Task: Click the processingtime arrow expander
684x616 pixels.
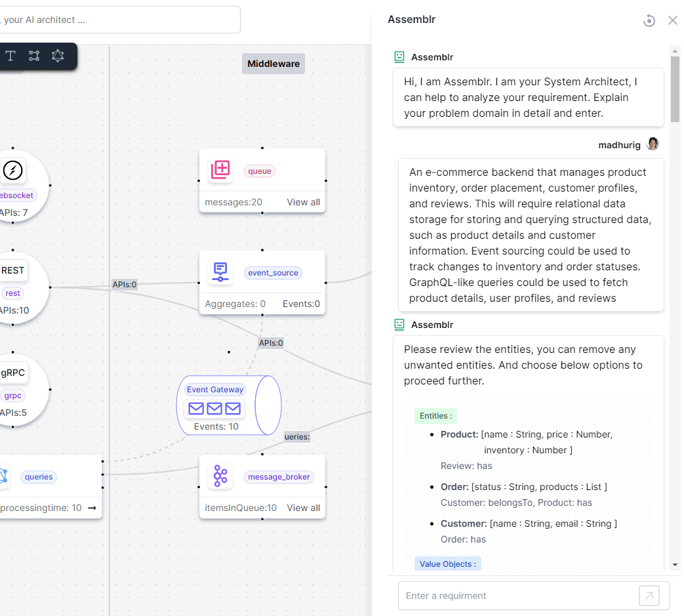Action: click(92, 508)
